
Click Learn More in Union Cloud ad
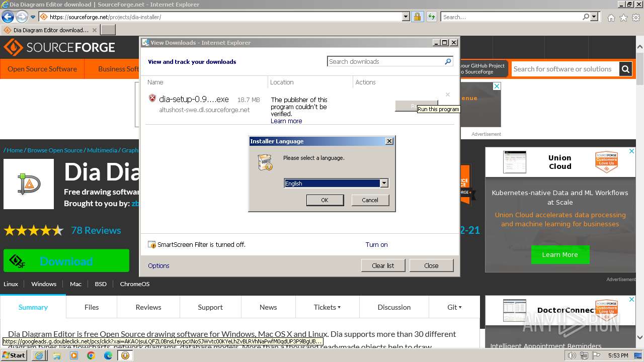click(560, 255)
